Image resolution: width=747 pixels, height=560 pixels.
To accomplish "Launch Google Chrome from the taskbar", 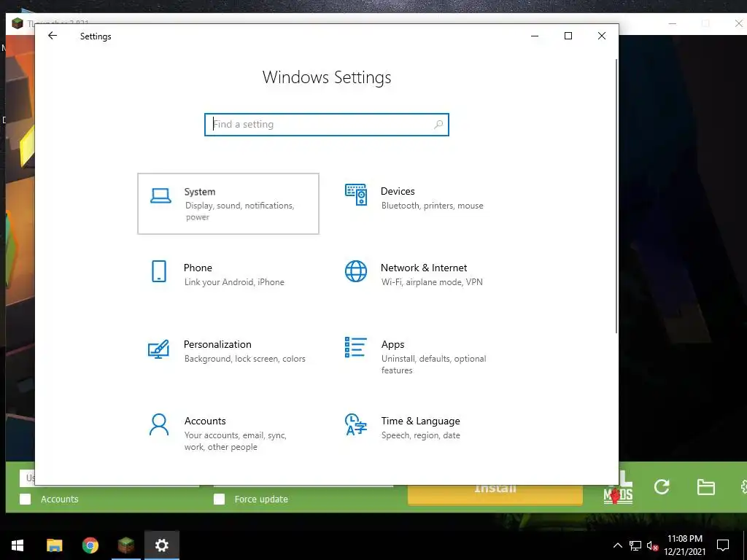I will (x=90, y=545).
